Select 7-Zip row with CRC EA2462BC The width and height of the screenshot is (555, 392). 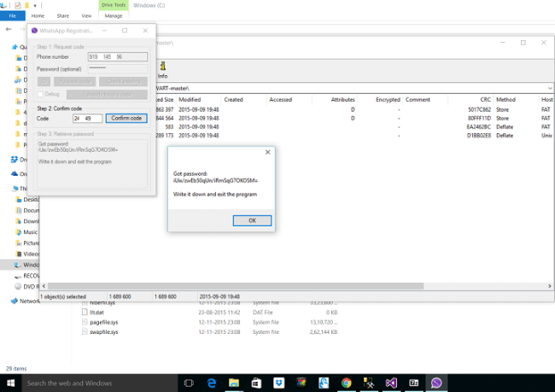pos(355,126)
